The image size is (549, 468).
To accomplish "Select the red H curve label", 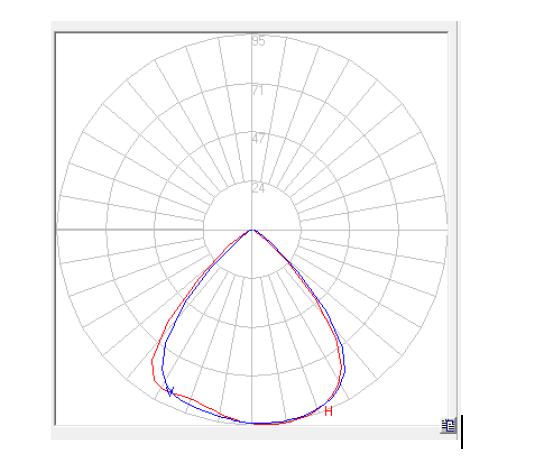I will (x=328, y=411).
